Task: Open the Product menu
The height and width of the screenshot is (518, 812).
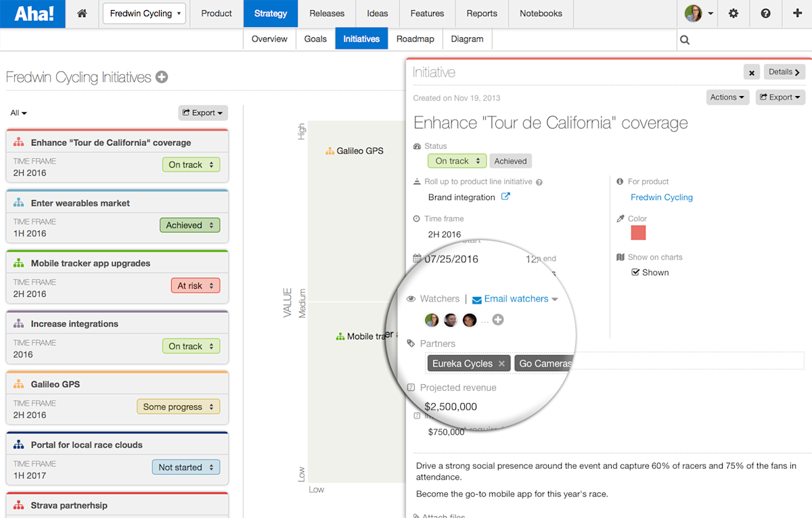Action: 217,14
